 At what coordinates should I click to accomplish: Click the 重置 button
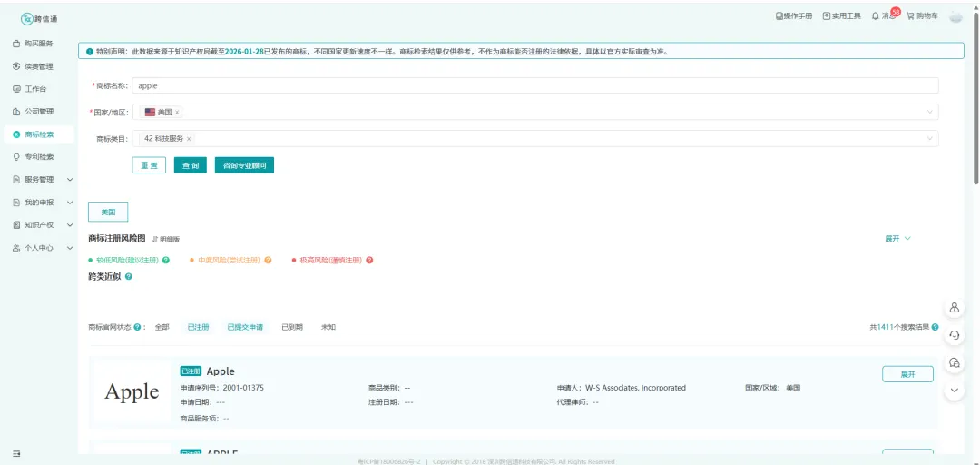coord(149,165)
